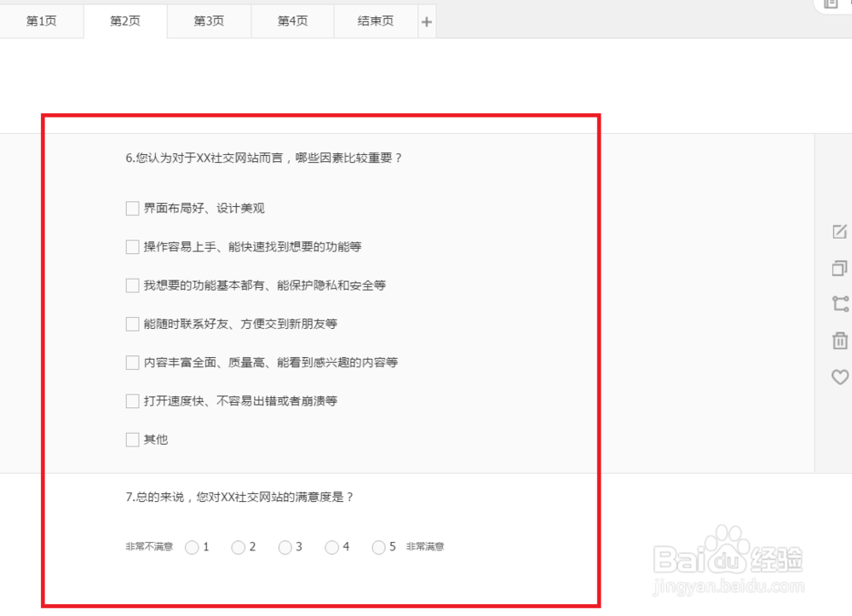The image size is (852, 616).
Task: Select the edit question icon
Action: pos(838,230)
